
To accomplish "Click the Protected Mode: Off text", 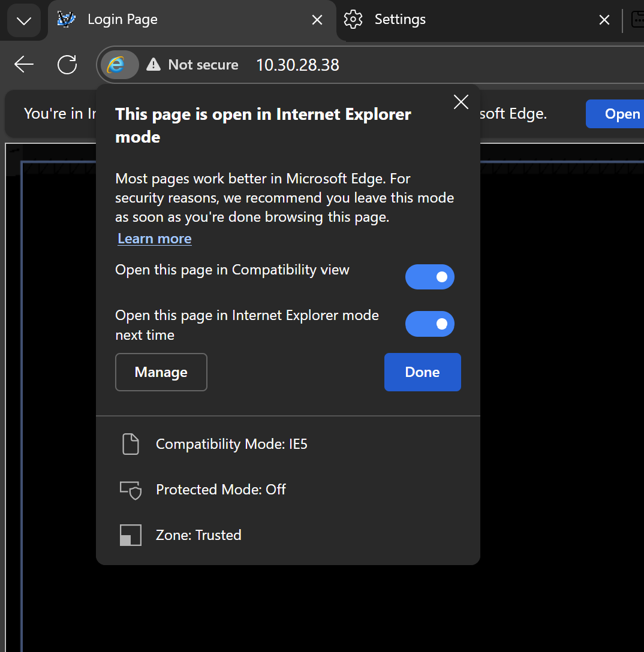I will pos(221,490).
